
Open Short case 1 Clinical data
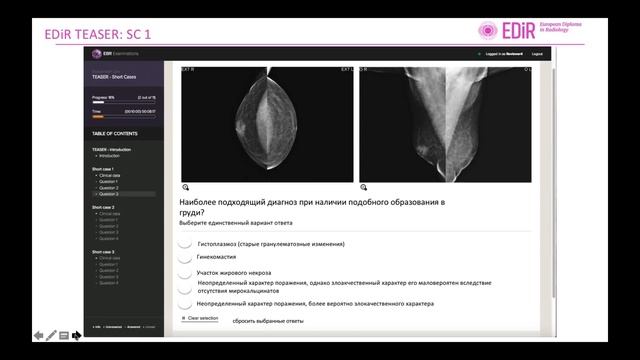(109, 176)
